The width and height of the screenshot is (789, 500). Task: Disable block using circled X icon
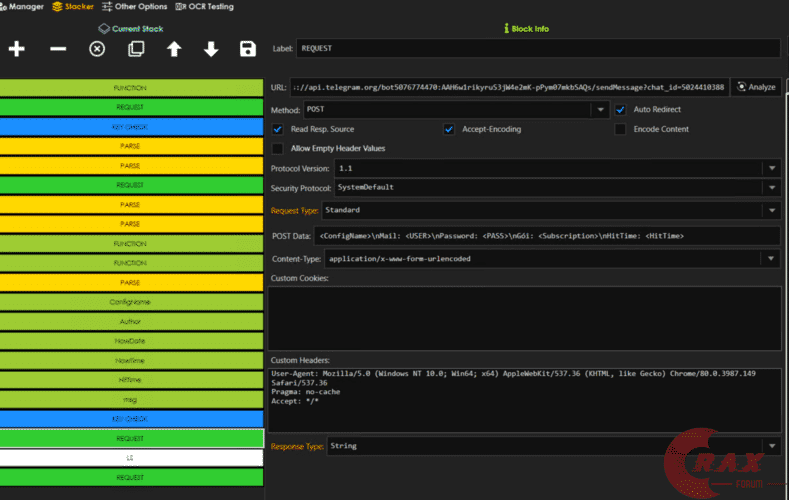click(x=97, y=49)
